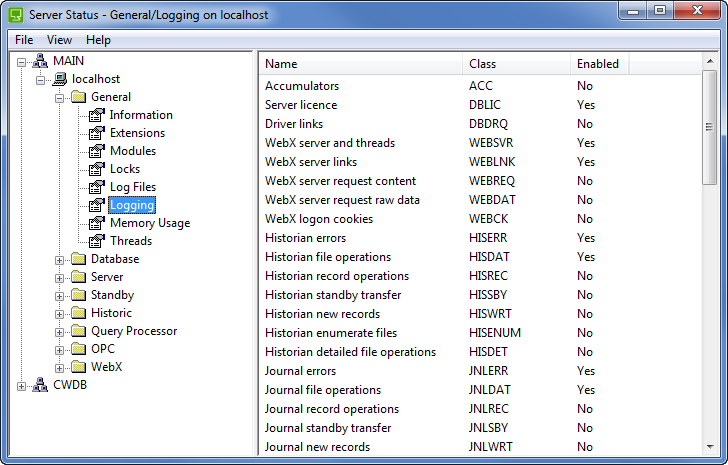Image resolution: width=728 pixels, height=465 pixels.
Task: Expand the CWDB system node
Action: pos(22,386)
